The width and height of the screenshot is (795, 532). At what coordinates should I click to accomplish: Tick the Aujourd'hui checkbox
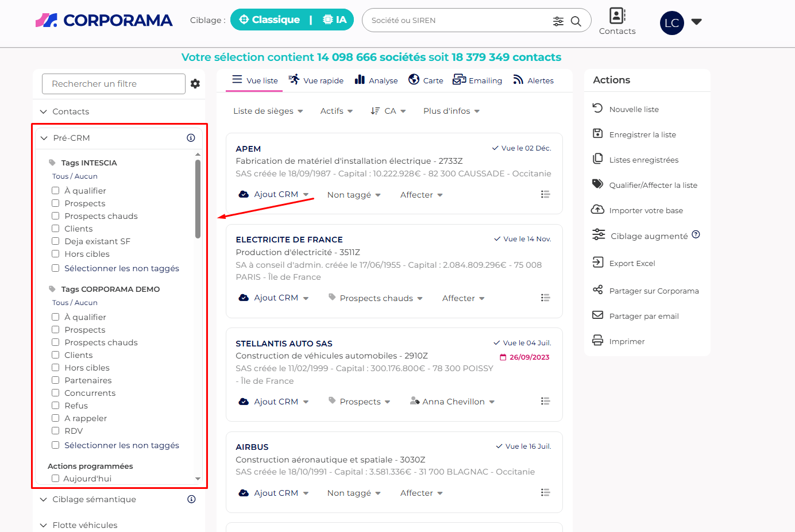coord(56,479)
